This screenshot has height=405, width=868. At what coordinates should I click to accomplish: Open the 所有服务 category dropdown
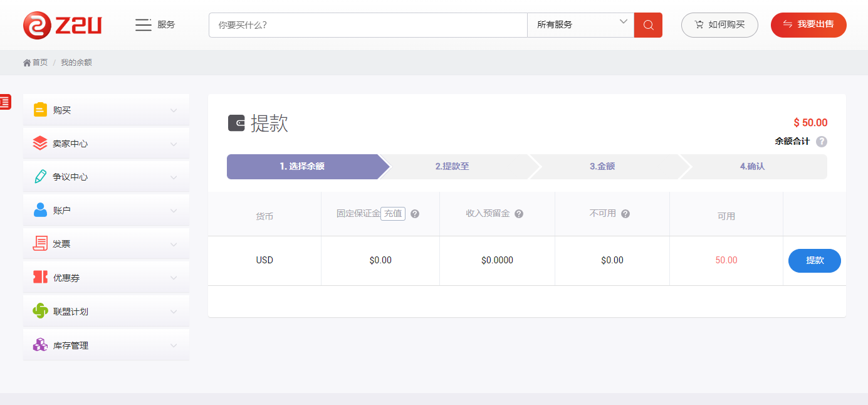[580, 25]
